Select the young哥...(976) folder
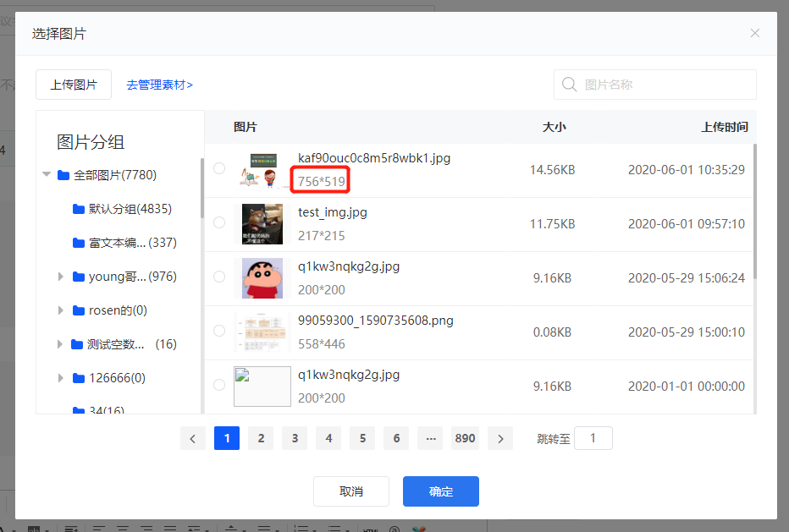The width and height of the screenshot is (789, 532). click(132, 277)
